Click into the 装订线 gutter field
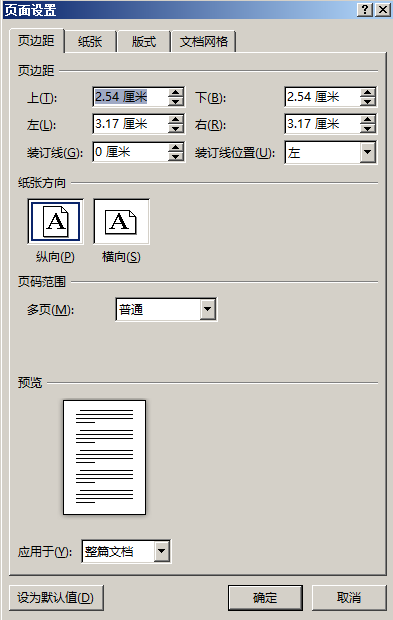 (131, 152)
